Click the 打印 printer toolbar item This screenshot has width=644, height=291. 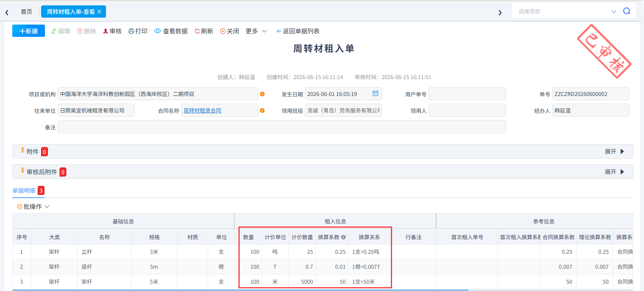click(x=138, y=31)
